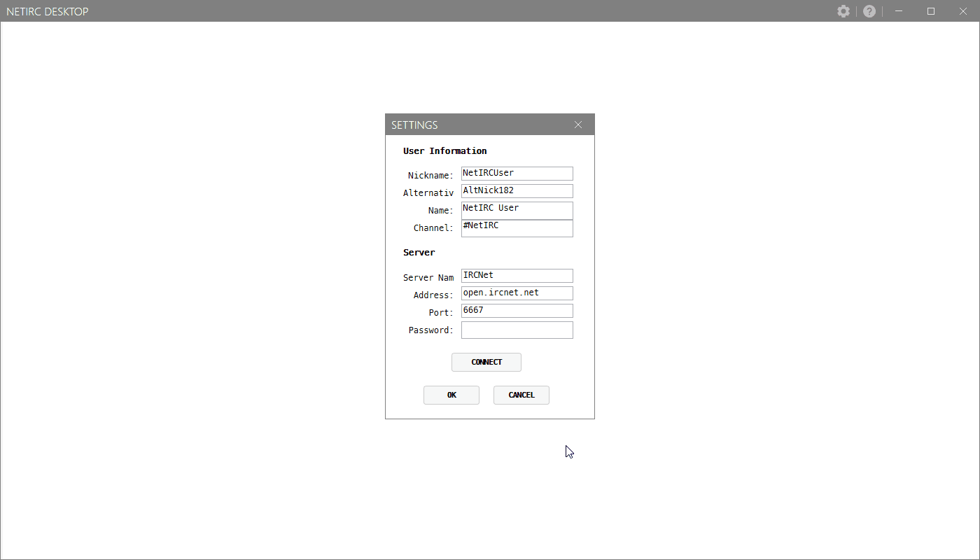The width and height of the screenshot is (980, 560).
Task: Click the empty Password field
Action: pos(517,330)
